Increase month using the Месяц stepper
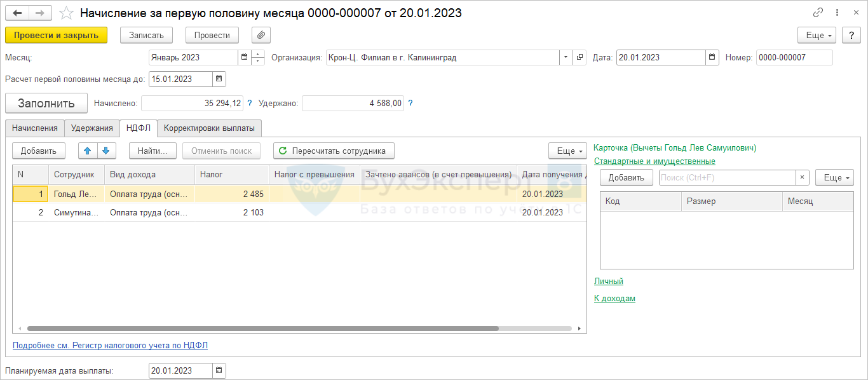Image resolution: width=868 pixels, height=380 pixels. [258, 54]
